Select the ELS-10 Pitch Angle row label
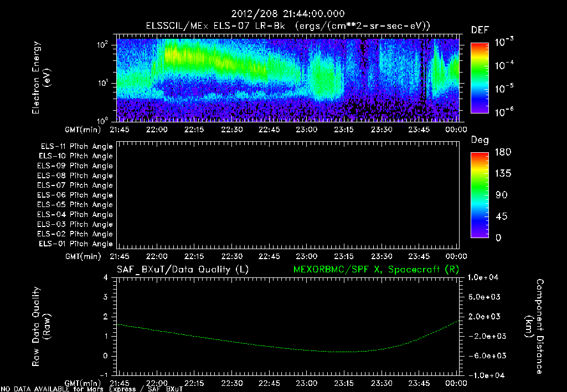The image size is (567, 392). pyautogui.click(x=76, y=156)
